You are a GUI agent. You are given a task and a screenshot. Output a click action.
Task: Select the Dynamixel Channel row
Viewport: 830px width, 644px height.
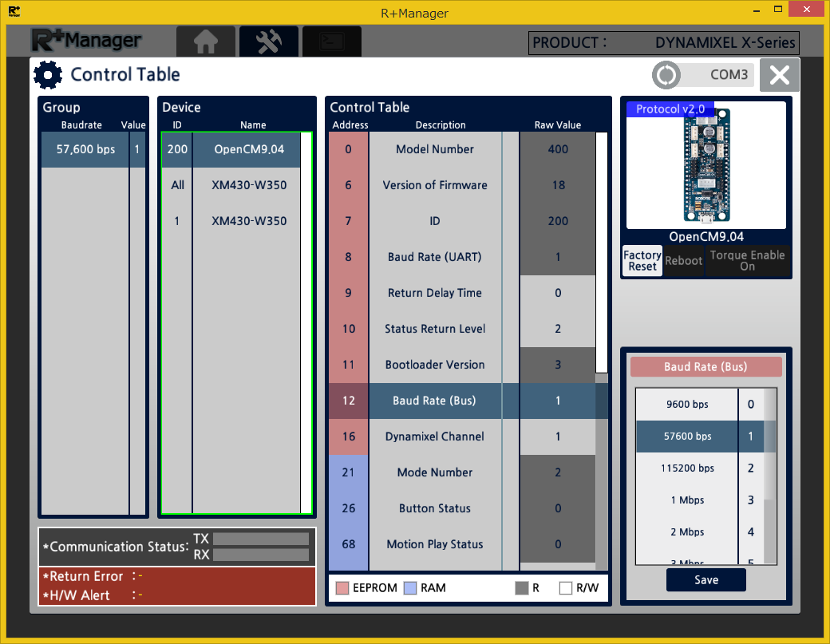click(x=462, y=437)
